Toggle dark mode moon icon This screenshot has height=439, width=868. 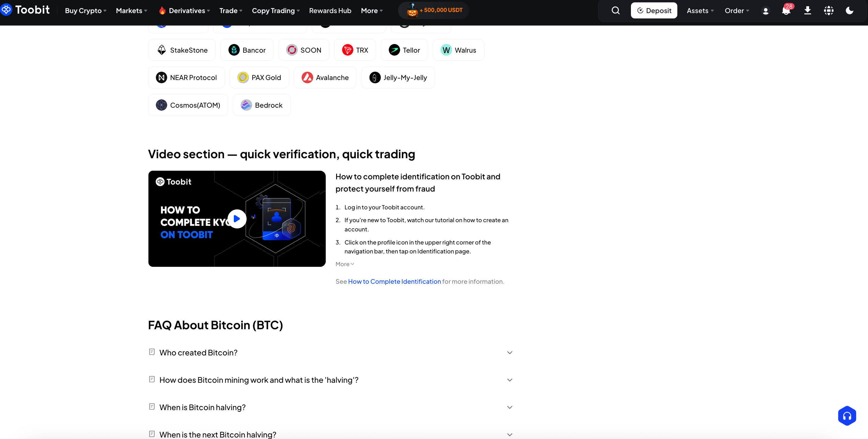tap(850, 10)
